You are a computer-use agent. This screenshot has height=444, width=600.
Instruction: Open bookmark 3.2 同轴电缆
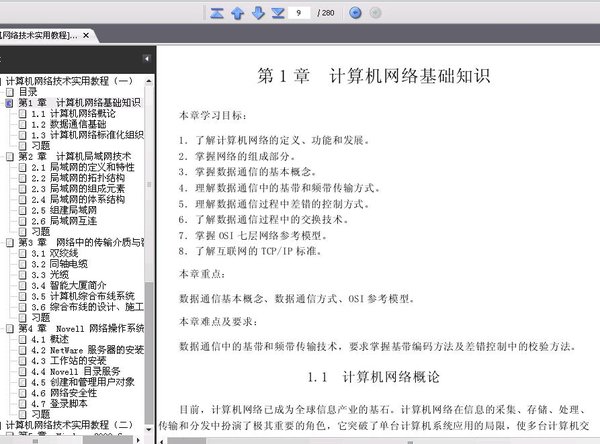point(59,264)
